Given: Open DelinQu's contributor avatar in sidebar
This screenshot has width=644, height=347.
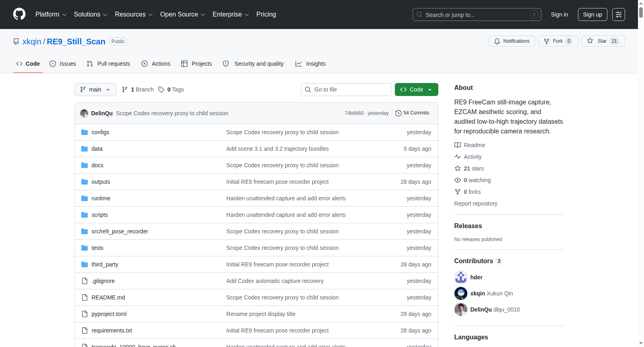Looking at the screenshot, I should point(461,310).
